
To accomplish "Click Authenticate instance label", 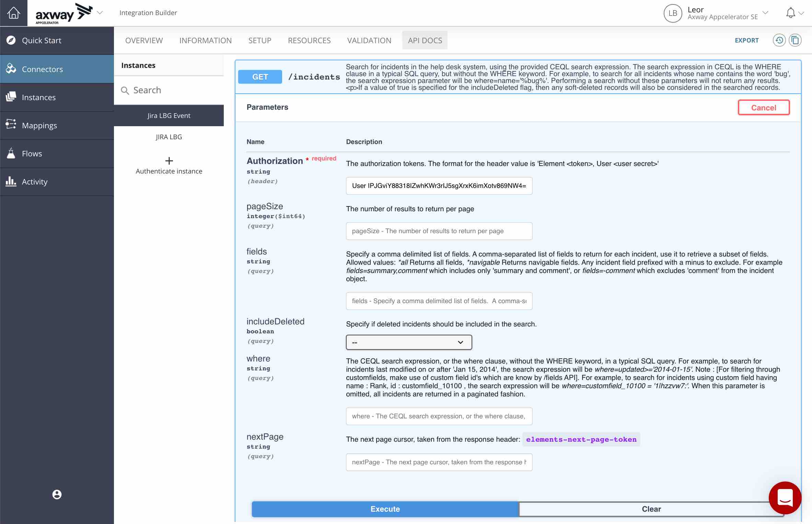I will 169,171.
